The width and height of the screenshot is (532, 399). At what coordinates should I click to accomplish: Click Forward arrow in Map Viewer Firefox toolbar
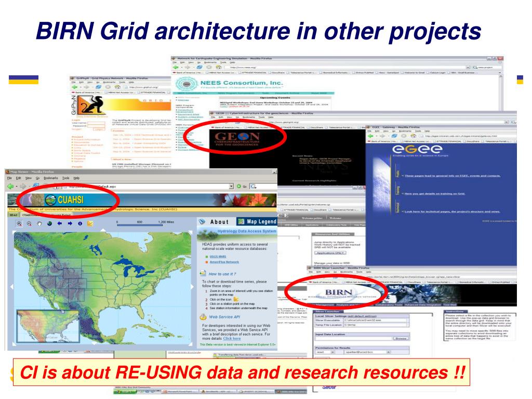(23, 187)
